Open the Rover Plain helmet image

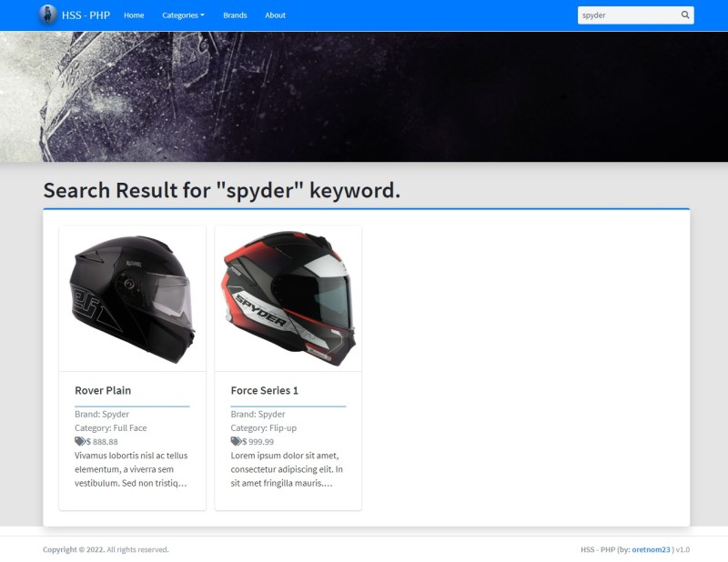coord(132,299)
